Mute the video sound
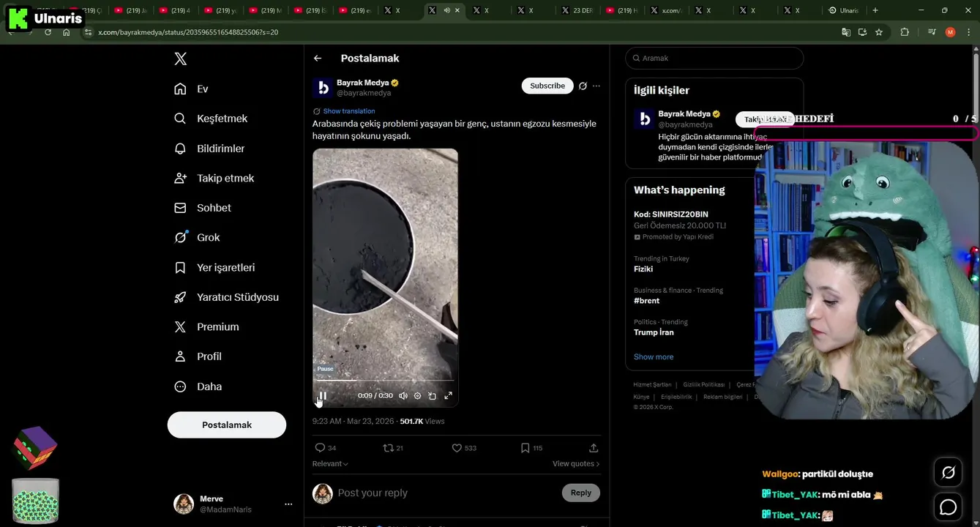Image resolution: width=980 pixels, height=527 pixels. click(x=403, y=396)
